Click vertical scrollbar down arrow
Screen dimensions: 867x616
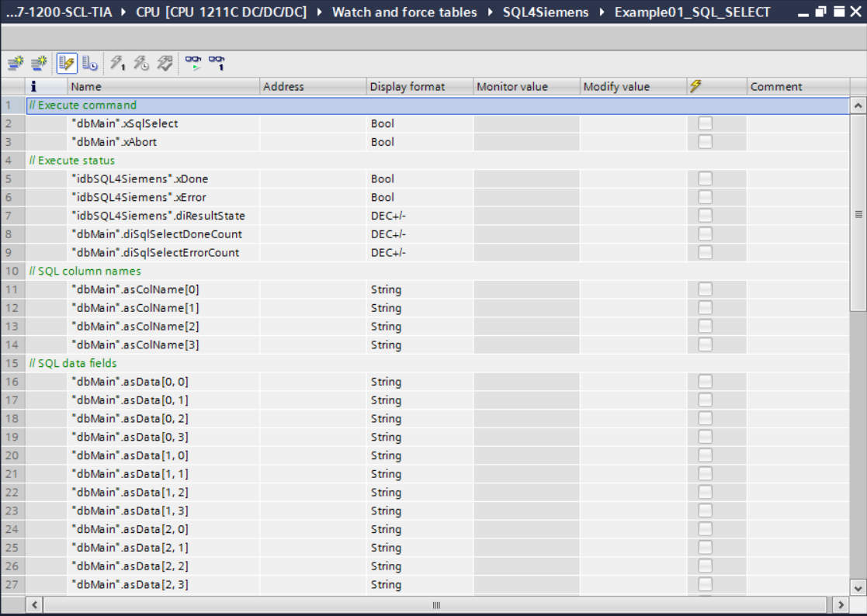click(858, 588)
